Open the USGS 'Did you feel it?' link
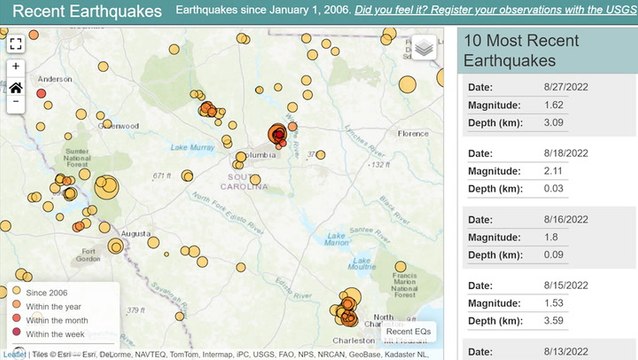The height and width of the screenshot is (360, 638). tap(496, 9)
